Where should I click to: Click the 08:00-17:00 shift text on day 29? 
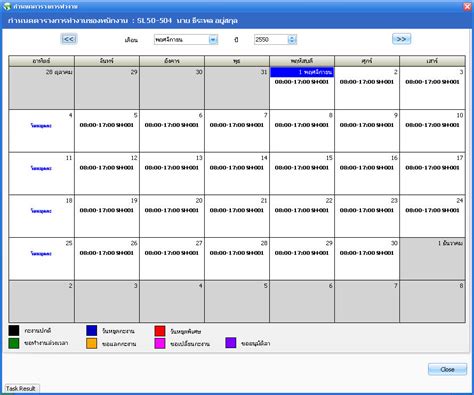pyautogui.click(x=302, y=253)
